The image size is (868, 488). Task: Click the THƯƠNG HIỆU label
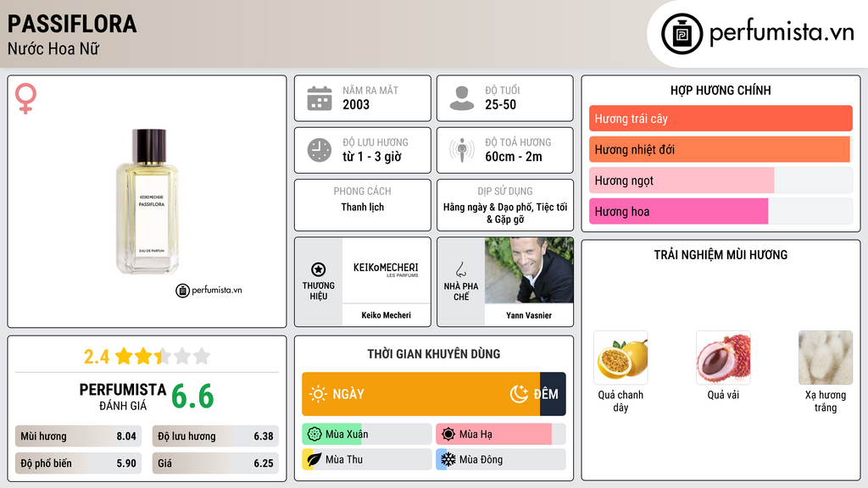(x=319, y=291)
